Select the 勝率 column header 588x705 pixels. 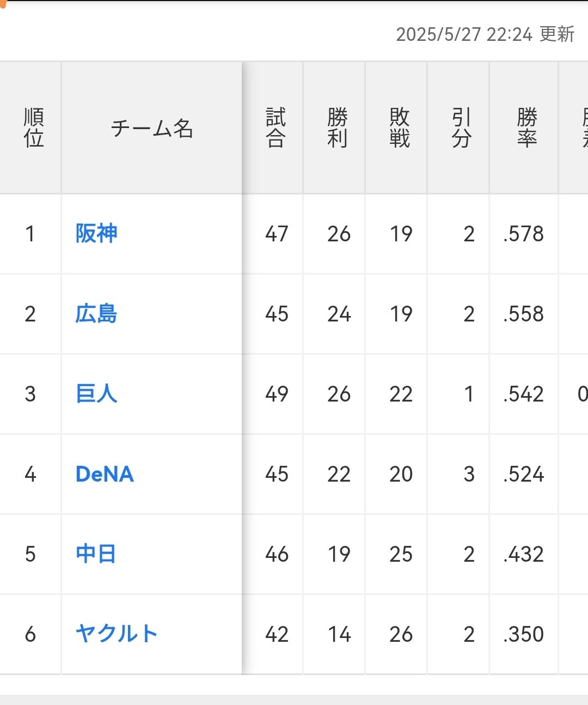tap(526, 128)
